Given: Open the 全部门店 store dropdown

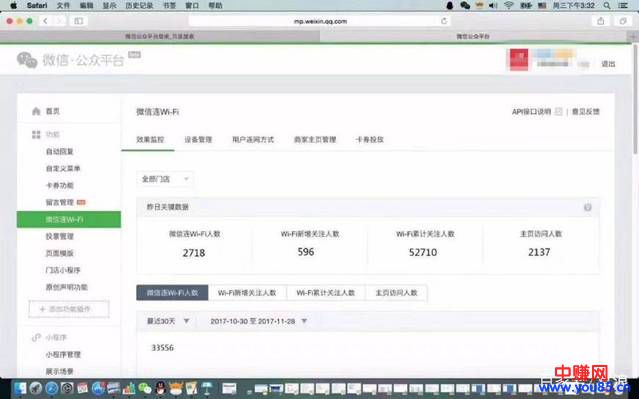Looking at the screenshot, I should click(x=165, y=179).
